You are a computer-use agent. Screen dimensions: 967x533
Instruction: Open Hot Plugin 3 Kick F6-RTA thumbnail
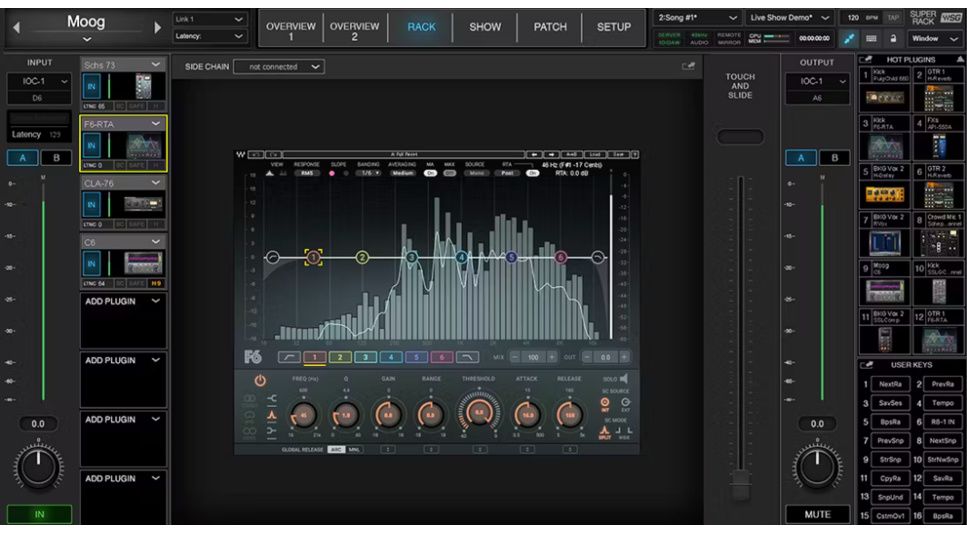[x=884, y=146]
